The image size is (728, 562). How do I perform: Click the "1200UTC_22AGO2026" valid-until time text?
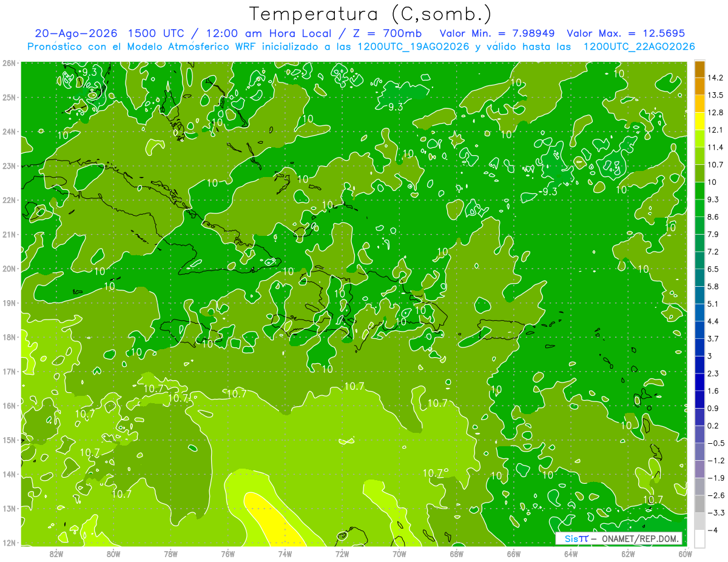[x=639, y=46]
